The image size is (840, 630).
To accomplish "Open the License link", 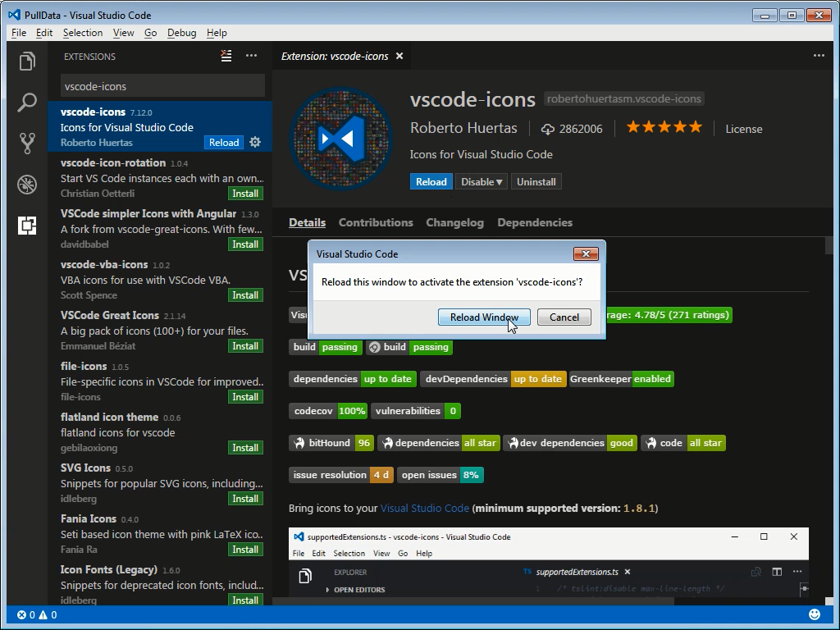I will tap(743, 129).
